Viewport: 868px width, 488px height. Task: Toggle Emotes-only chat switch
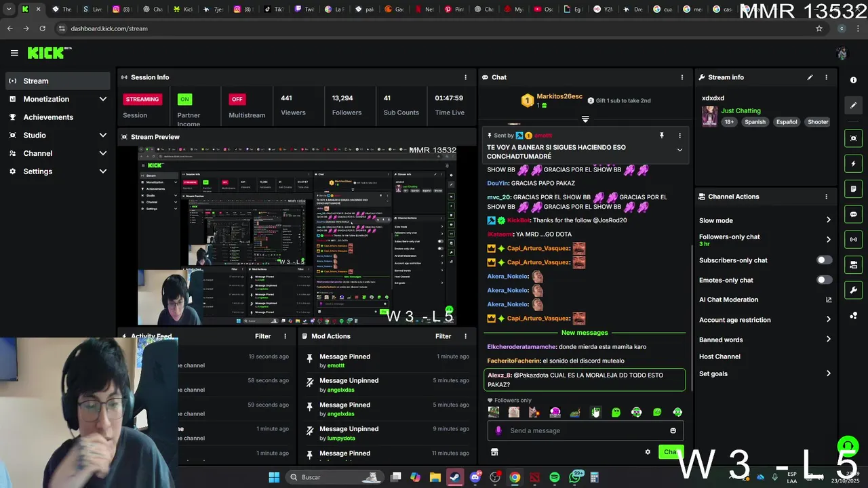824,280
